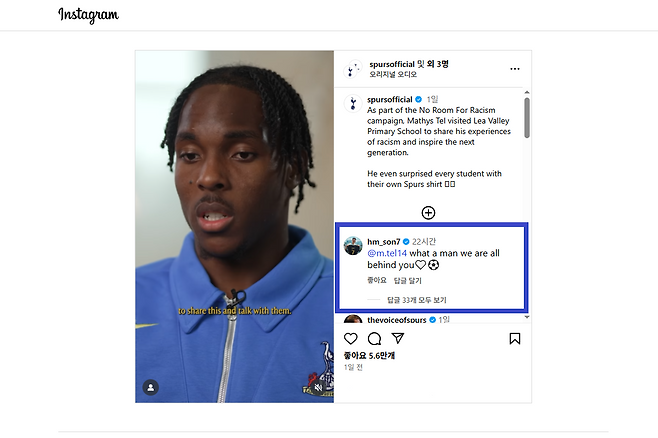Screen dimensions: 658x438
Task: View the 좋아요 5.6만개 likes list
Action: click(x=369, y=356)
